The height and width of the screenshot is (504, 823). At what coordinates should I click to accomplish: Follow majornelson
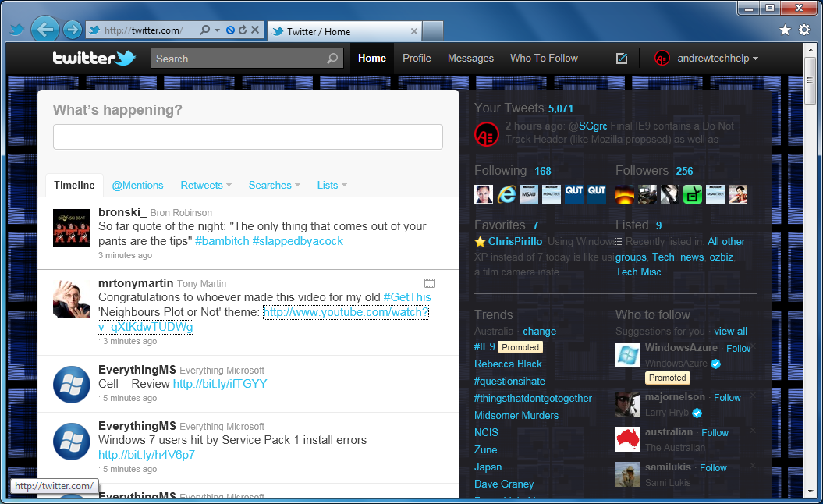point(728,398)
